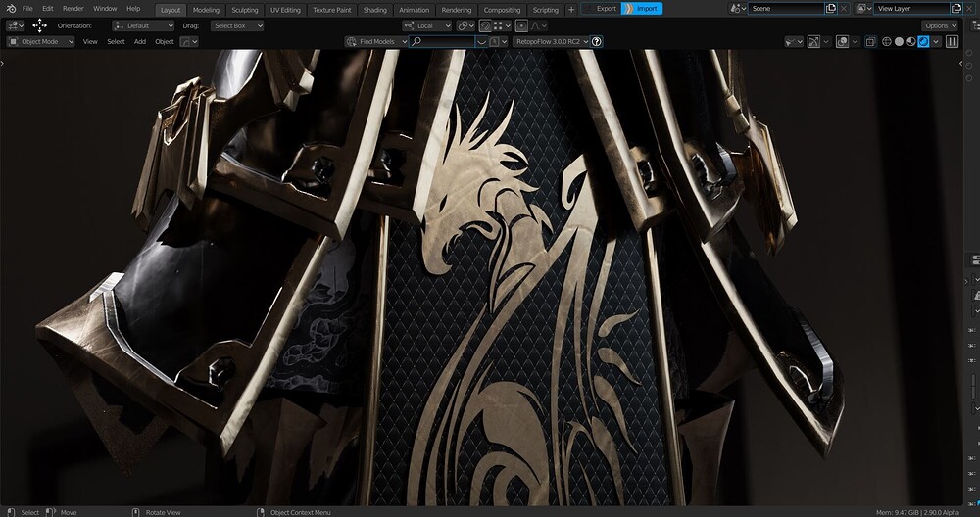
Task: Add a new view layer with copy icon
Action: pyautogui.click(x=955, y=9)
